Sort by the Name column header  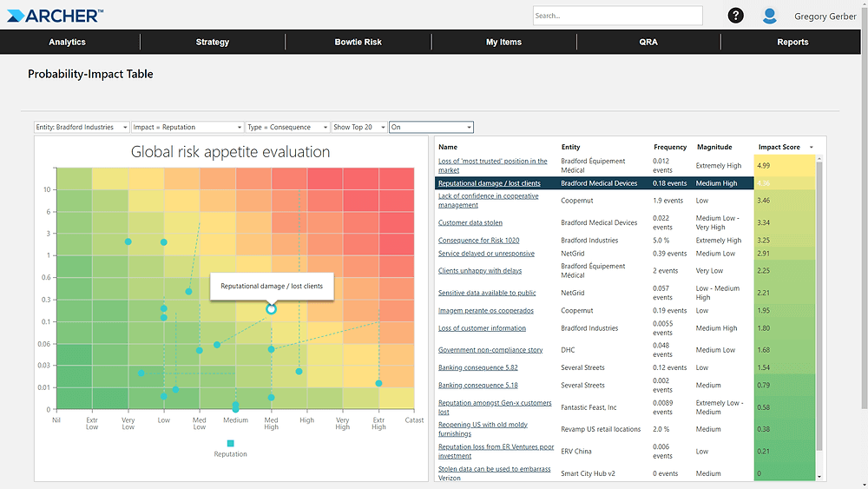point(448,148)
